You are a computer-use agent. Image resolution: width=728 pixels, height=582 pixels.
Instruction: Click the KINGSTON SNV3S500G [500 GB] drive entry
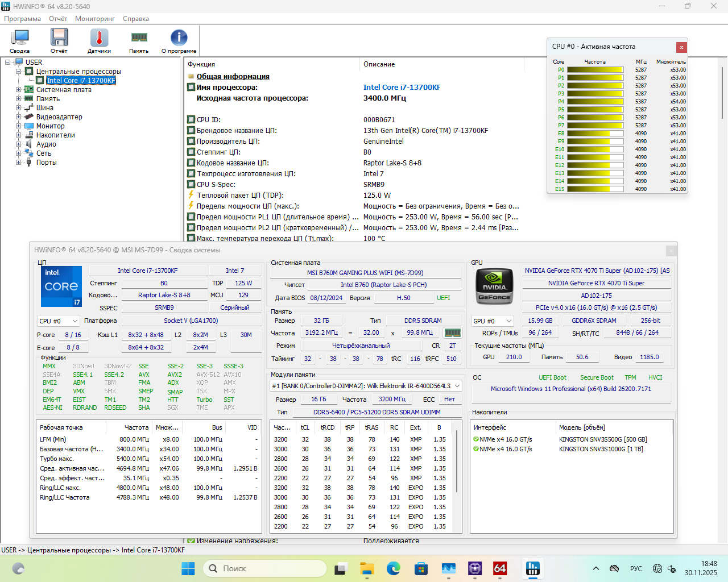click(x=603, y=439)
